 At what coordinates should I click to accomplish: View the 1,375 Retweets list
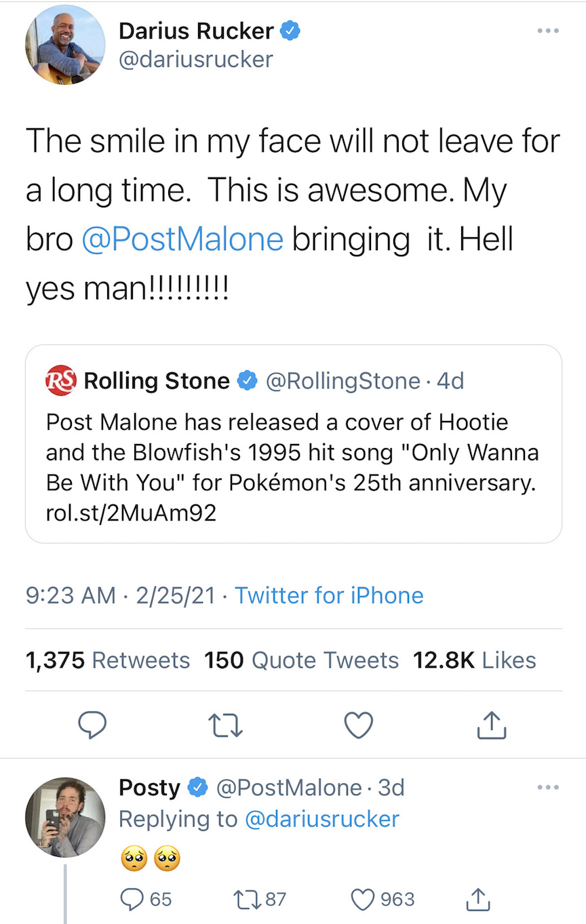click(107, 660)
